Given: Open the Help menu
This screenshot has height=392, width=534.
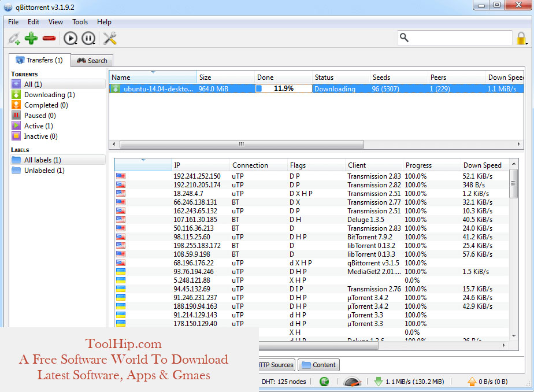Looking at the screenshot, I should click(104, 22).
